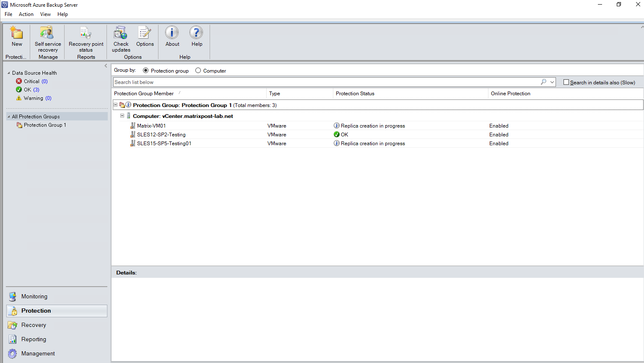644x363 pixels.
Task: Select Protection Group 1 in tree
Action: pos(45,125)
